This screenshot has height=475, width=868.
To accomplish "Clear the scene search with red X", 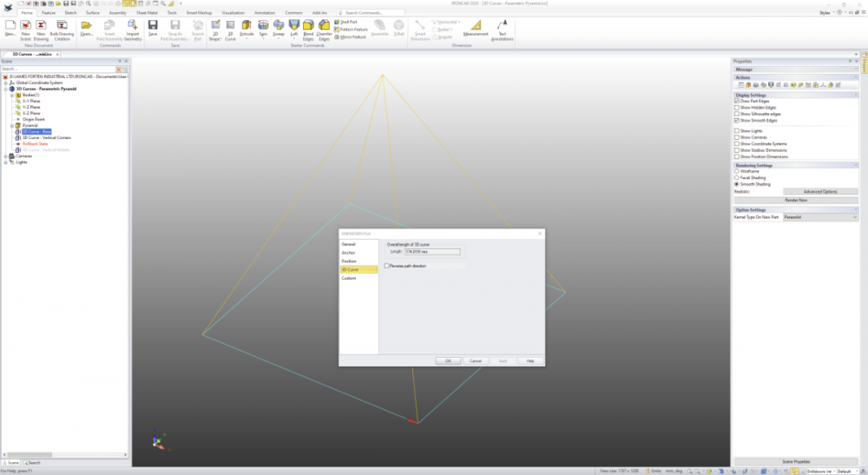I will point(118,69).
